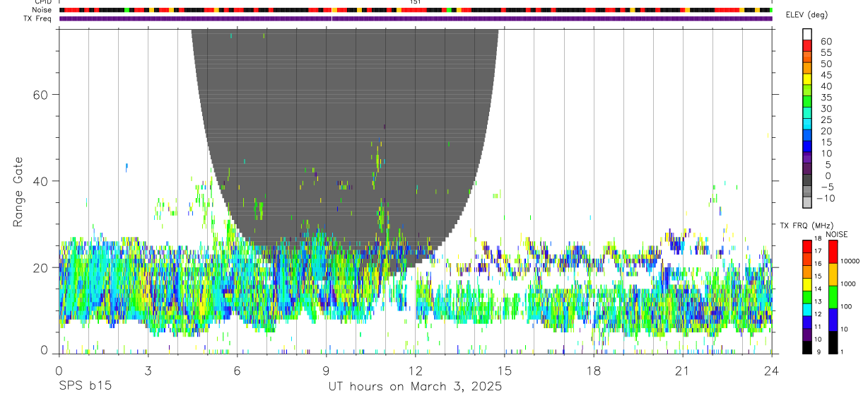Select the light gray ELEV swatch below -10

pyautogui.click(x=807, y=203)
